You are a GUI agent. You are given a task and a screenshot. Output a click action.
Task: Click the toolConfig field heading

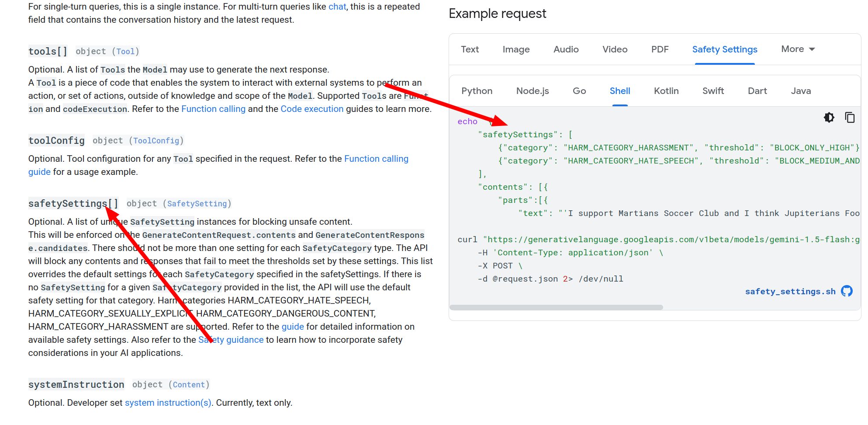(x=56, y=141)
